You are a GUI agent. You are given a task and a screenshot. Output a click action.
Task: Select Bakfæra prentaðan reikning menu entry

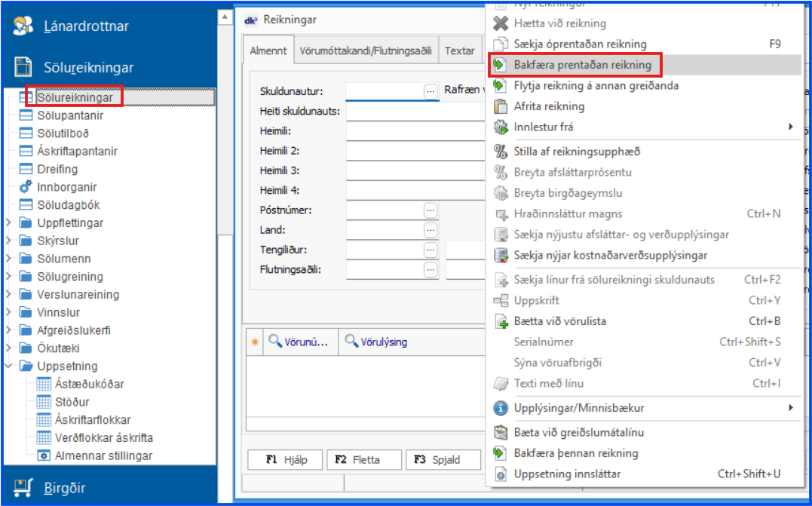[582, 65]
